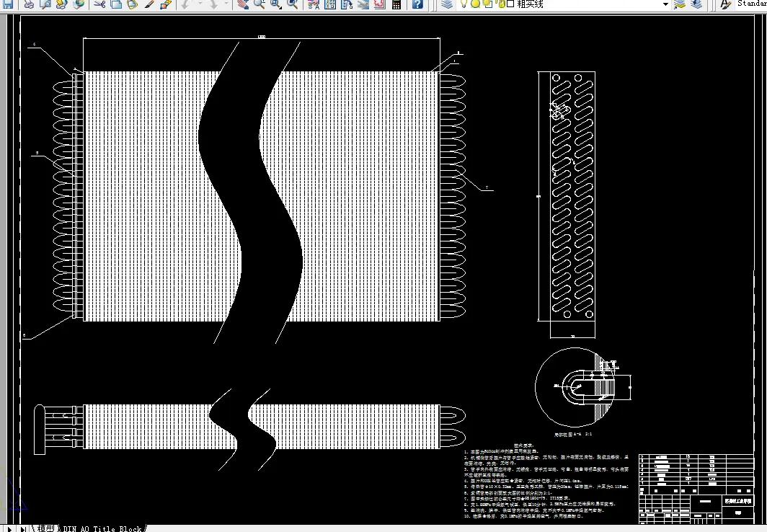Click leader balloon label 4
Screen dimensions: 767x532
pos(35,45)
